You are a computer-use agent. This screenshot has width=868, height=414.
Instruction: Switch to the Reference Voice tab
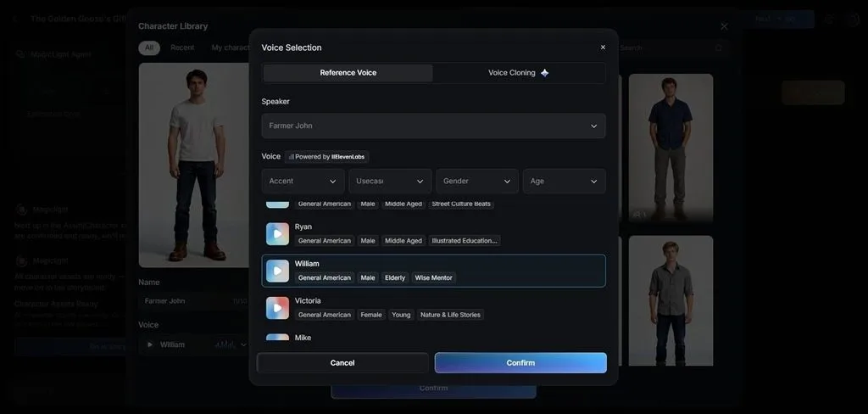click(348, 73)
